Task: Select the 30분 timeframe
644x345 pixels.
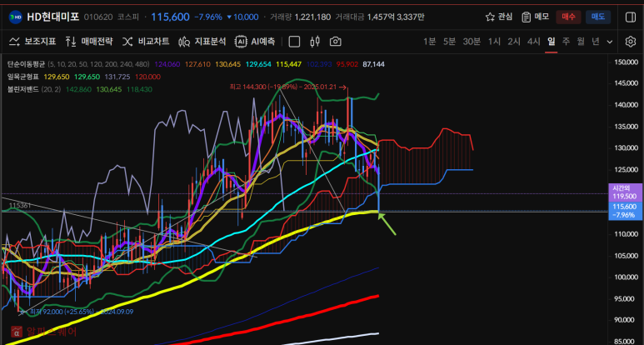Action: pos(472,42)
